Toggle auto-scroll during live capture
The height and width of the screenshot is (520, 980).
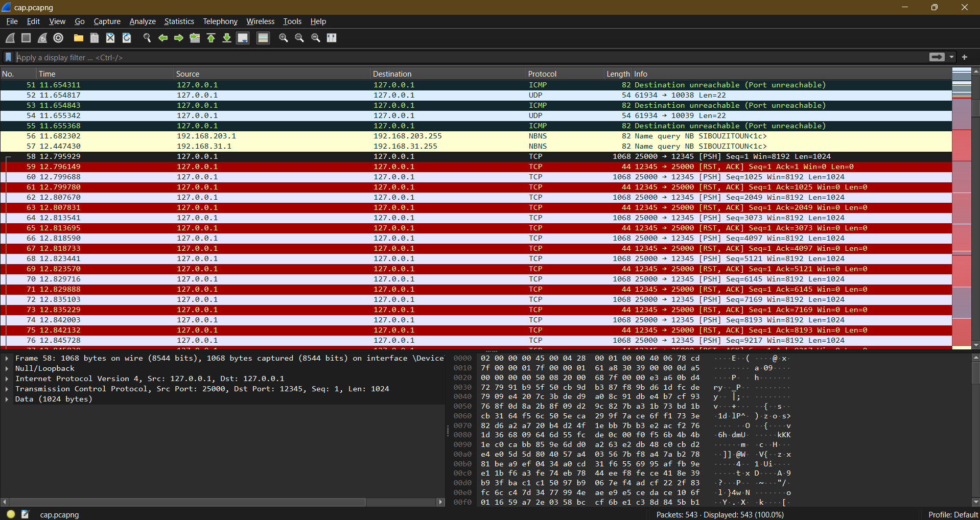pos(243,38)
